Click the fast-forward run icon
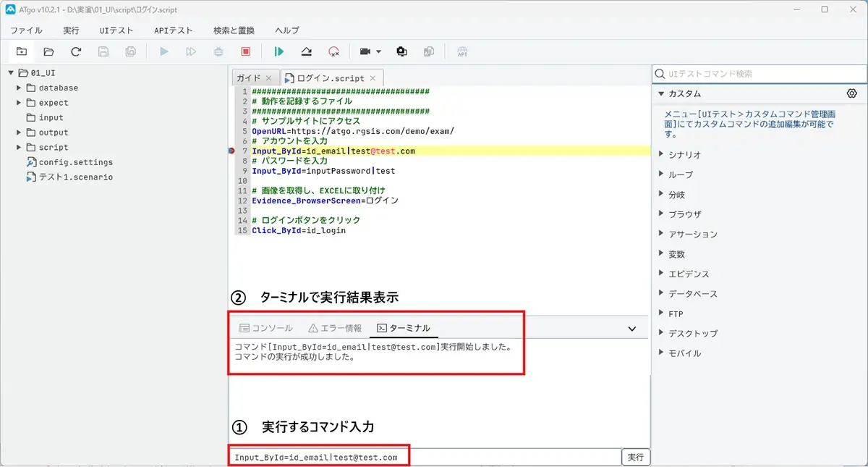The height and width of the screenshot is (467, 868). 191,51
